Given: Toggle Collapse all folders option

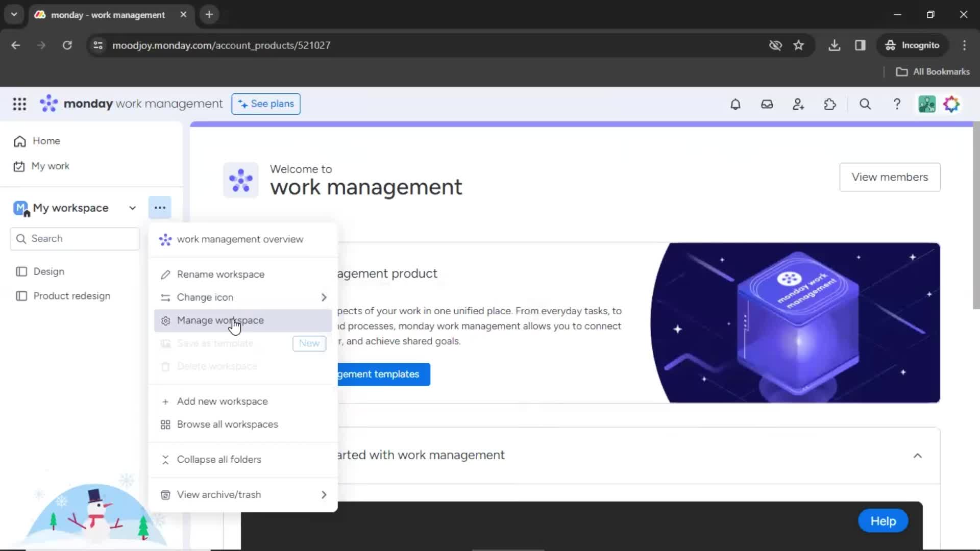Looking at the screenshot, I should pyautogui.click(x=219, y=460).
